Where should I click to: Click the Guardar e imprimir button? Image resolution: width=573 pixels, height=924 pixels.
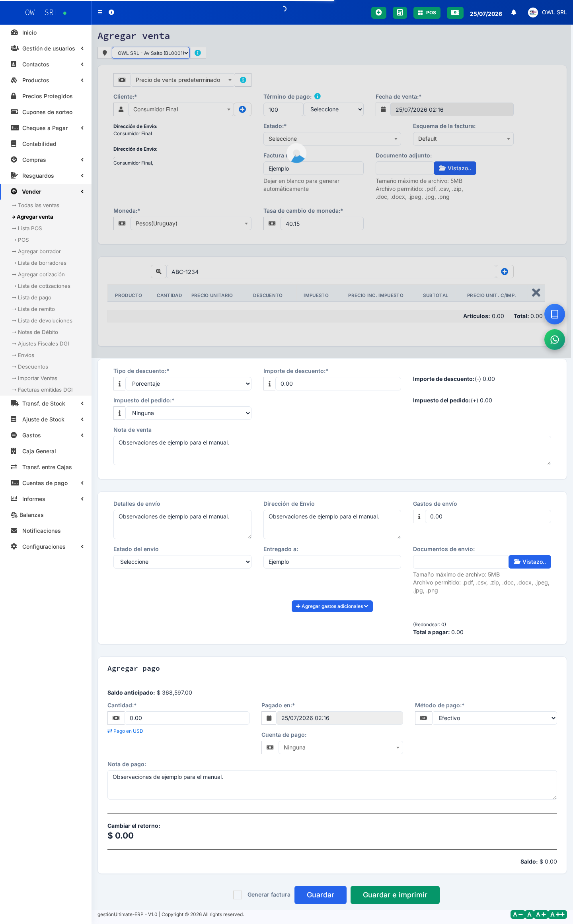click(x=395, y=895)
